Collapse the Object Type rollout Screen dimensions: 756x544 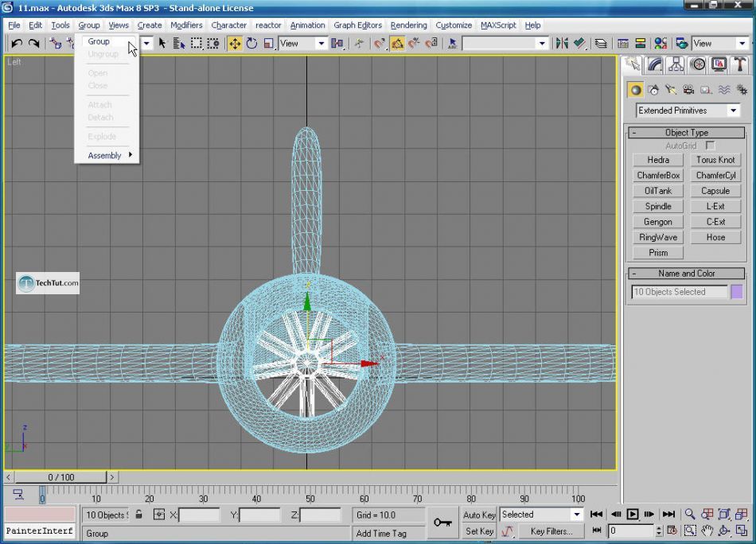click(x=687, y=133)
